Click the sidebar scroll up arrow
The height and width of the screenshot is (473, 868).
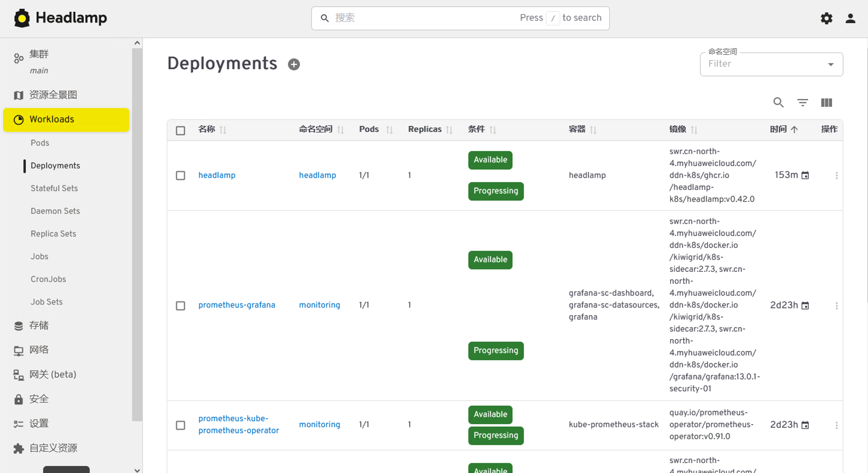point(137,43)
